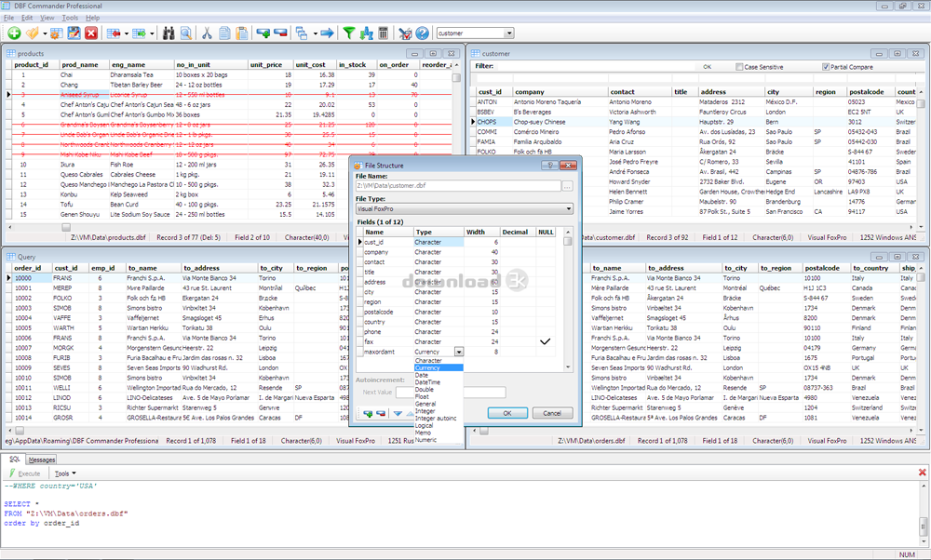Click the scissors Cut icon
This screenshot has width=931, height=560.
point(207,33)
